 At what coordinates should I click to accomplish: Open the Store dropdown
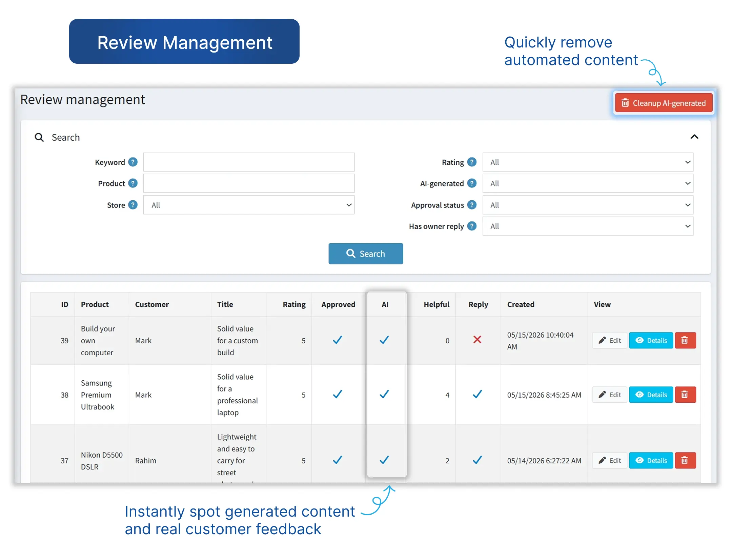pyautogui.click(x=249, y=205)
